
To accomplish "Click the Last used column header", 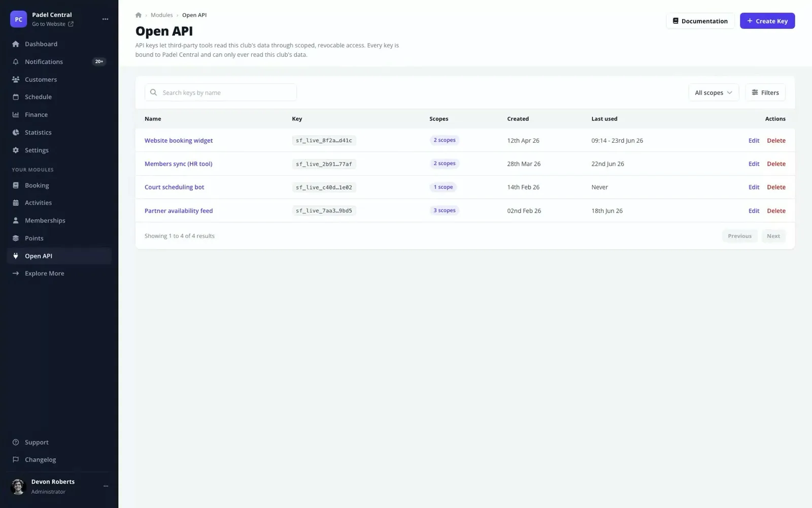I will [x=604, y=119].
